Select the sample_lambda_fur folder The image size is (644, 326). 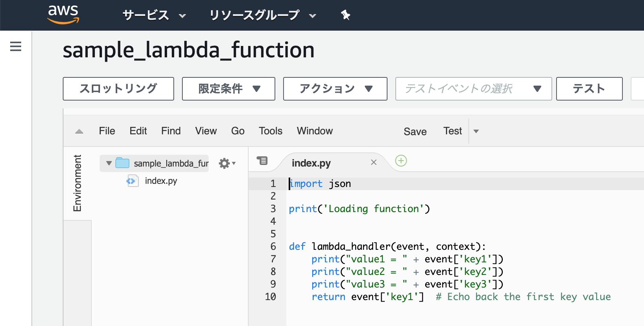point(154,163)
